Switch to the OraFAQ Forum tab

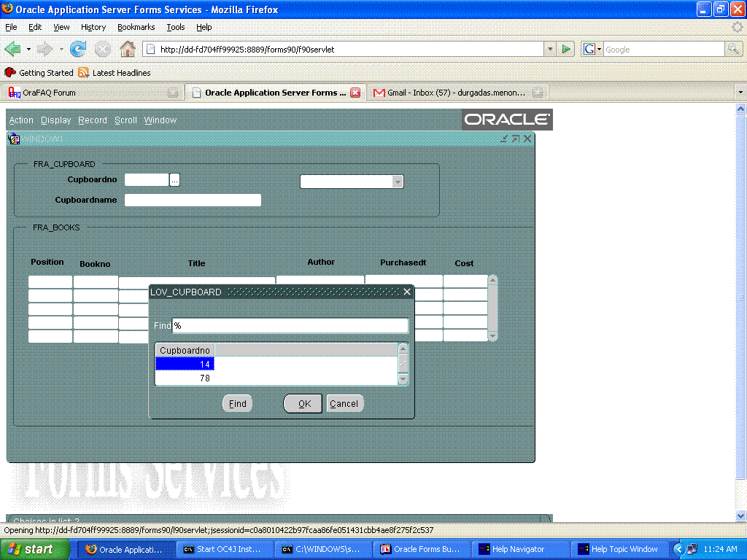tap(93, 93)
